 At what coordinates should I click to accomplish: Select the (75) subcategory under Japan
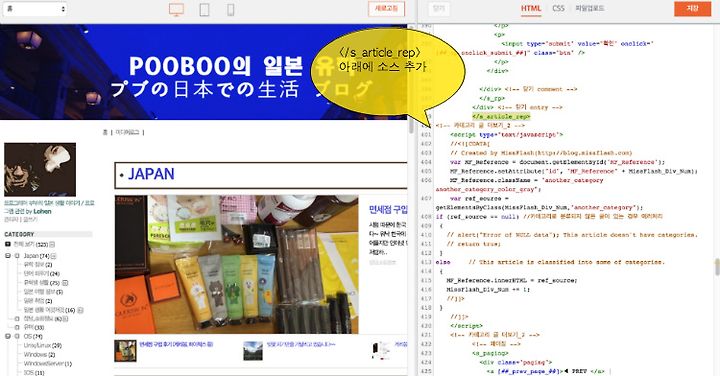coord(41,283)
